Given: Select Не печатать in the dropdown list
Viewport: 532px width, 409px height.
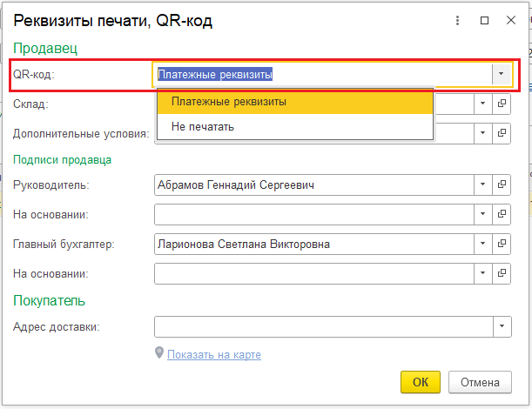Looking at the screenshot, I should [x=295, y=126].
